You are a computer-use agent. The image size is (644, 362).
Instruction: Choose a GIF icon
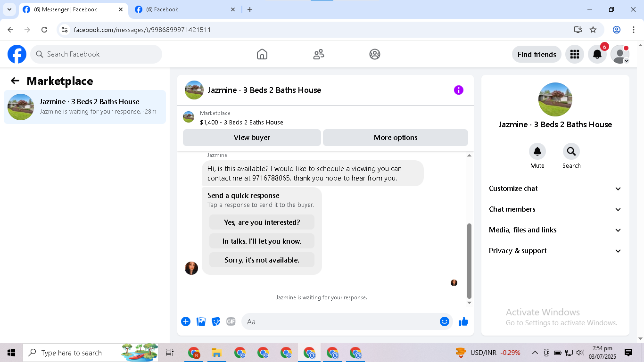[231, 321]
